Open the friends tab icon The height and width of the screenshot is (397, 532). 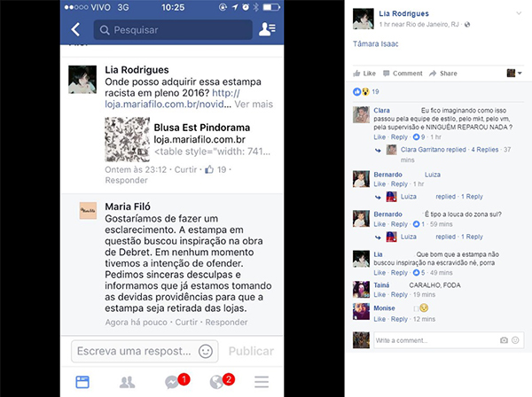[127, 383]
